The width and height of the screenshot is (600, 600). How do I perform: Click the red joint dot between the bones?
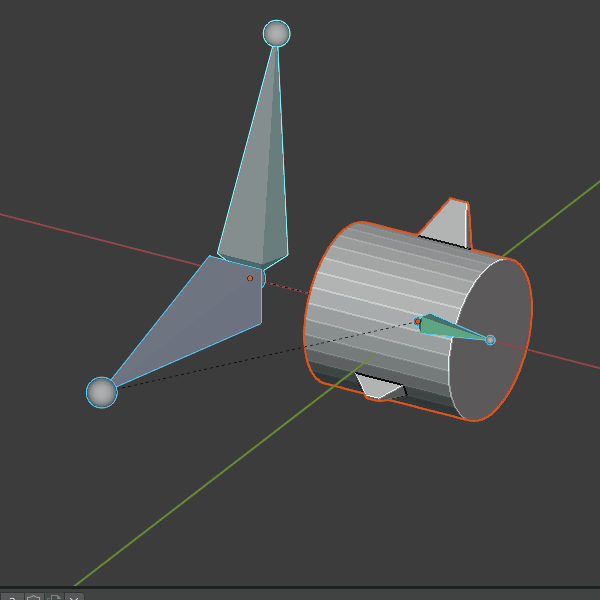(x=250, y=278)
